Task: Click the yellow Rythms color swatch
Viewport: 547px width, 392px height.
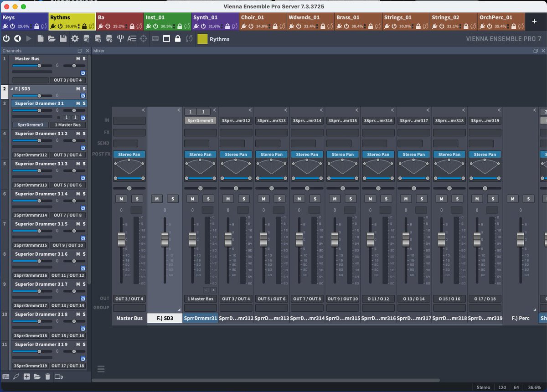Action: pos(202,39)
